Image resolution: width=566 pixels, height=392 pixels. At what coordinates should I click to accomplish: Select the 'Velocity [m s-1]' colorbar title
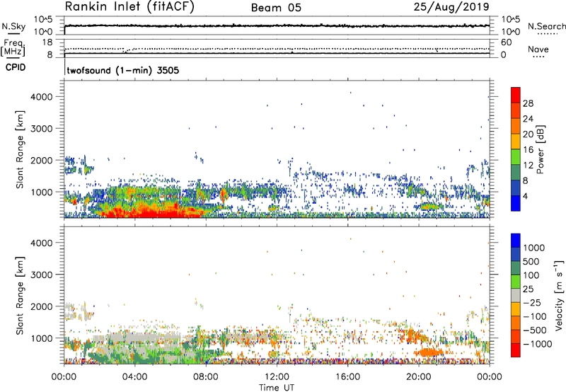559,295
